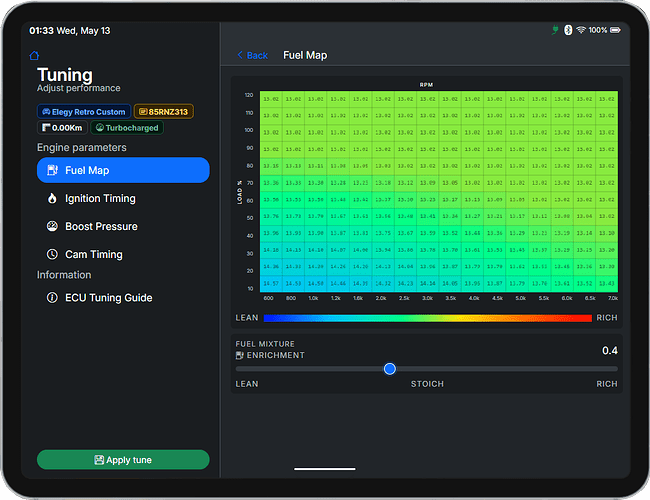Select the 14.57 cell at load 10, 600 RPM

pos(271,284)
